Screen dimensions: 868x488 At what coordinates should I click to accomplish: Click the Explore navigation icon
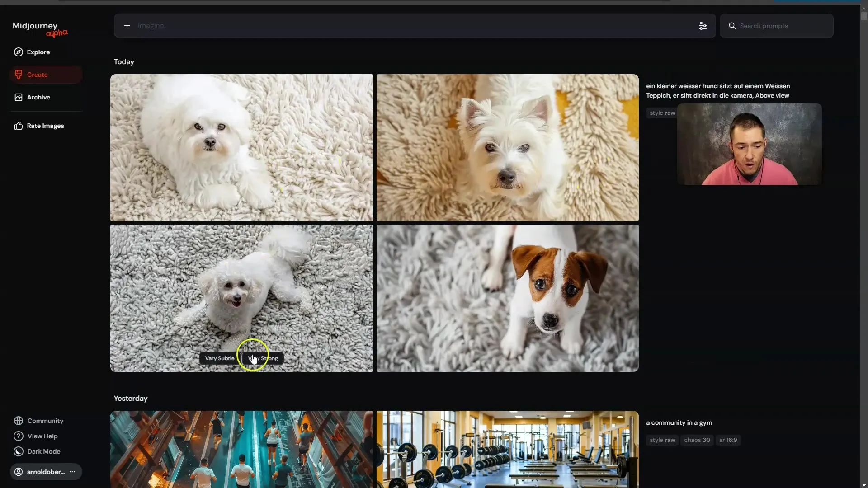coord(18,52)
